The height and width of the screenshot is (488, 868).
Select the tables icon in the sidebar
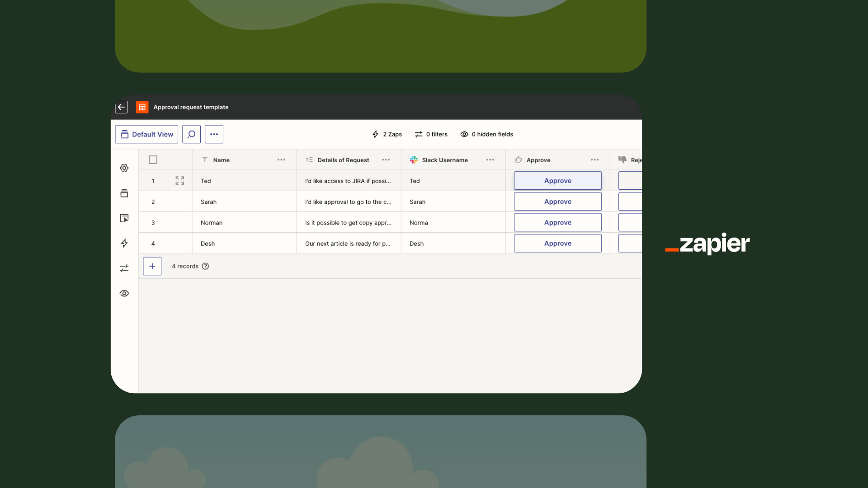coord(124,193)
